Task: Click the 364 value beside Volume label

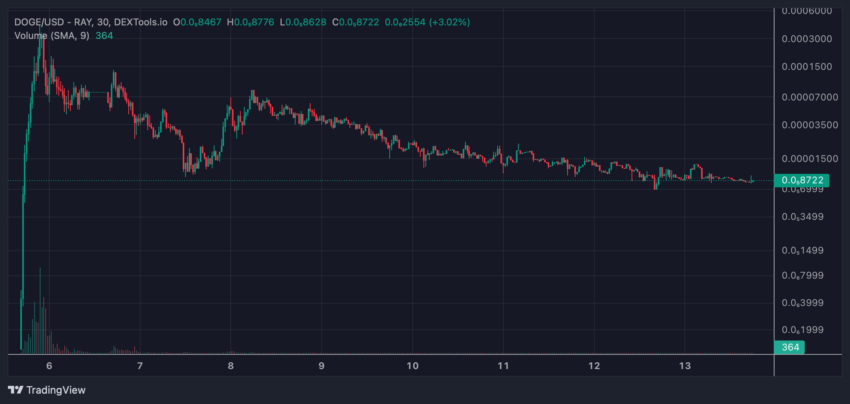Action: (104, 35)
